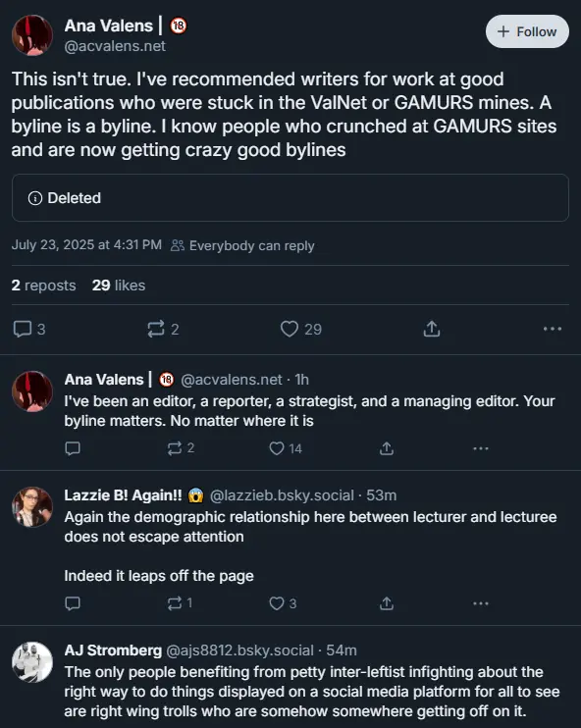View the 29 likes list
Image resolution: width=581 pixels, height=728 pixels.
pos(119,286)
